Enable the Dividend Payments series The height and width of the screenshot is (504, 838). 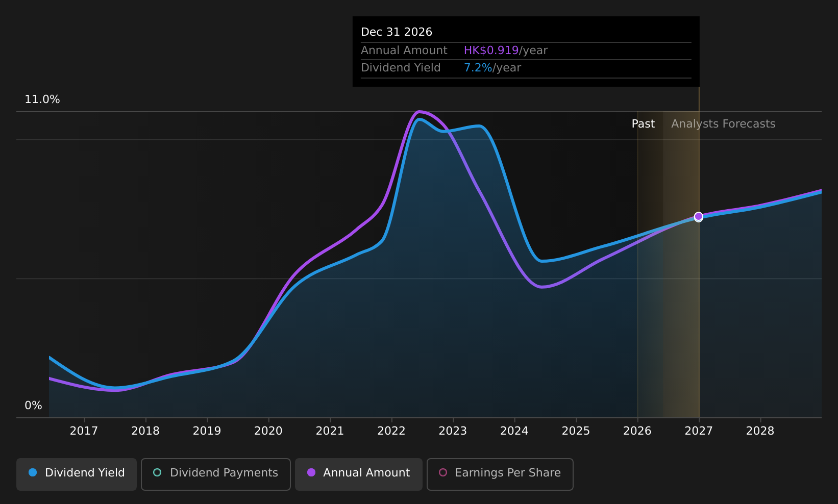(x=216, y=474)
